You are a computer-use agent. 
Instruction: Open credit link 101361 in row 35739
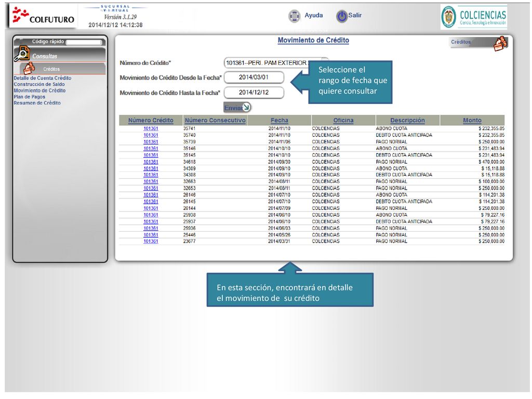(x=151, y=142)
